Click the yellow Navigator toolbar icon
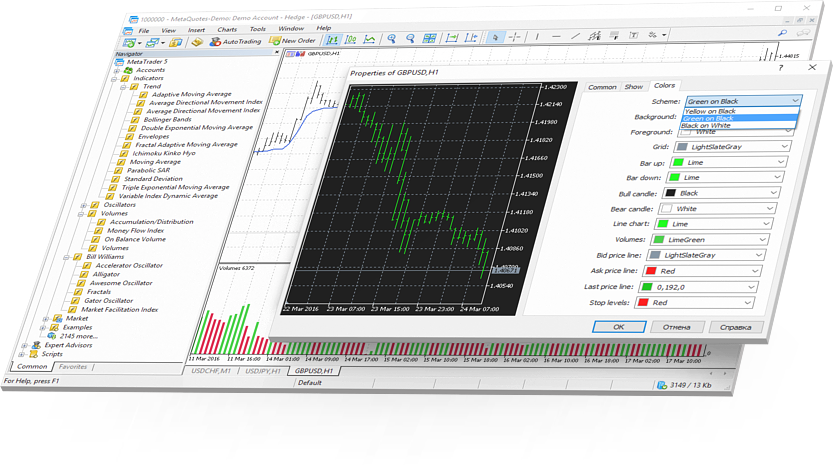Image resolution: width=833 pixels, height=470 pixels. (x=197, y=41)
